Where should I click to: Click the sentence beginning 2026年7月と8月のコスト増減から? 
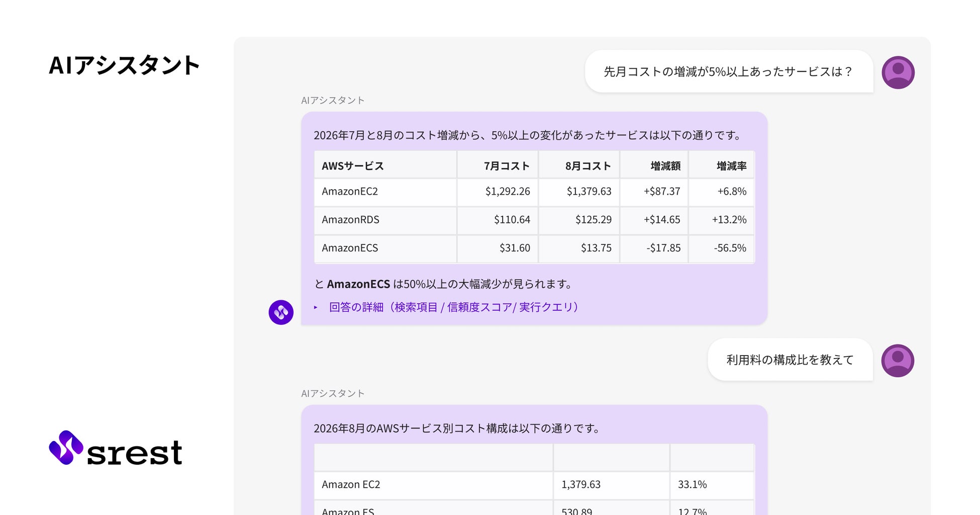pyautogui.click(x=528, y=135)
